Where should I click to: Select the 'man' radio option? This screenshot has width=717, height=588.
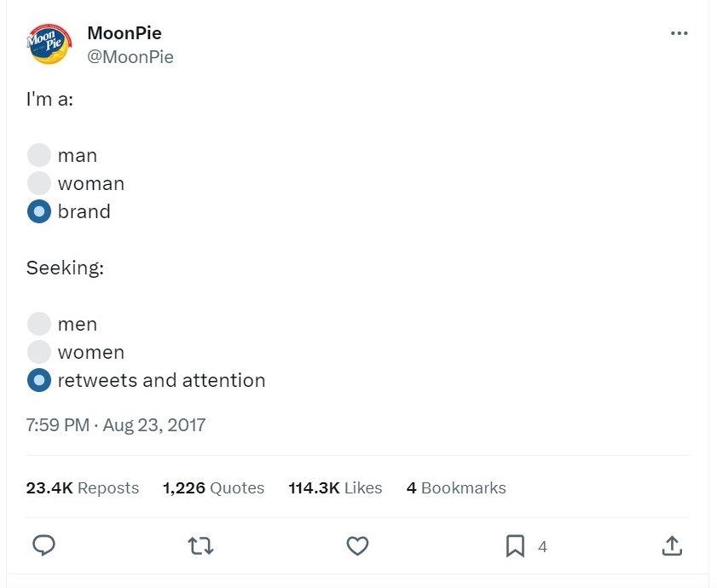click(39, 155)
